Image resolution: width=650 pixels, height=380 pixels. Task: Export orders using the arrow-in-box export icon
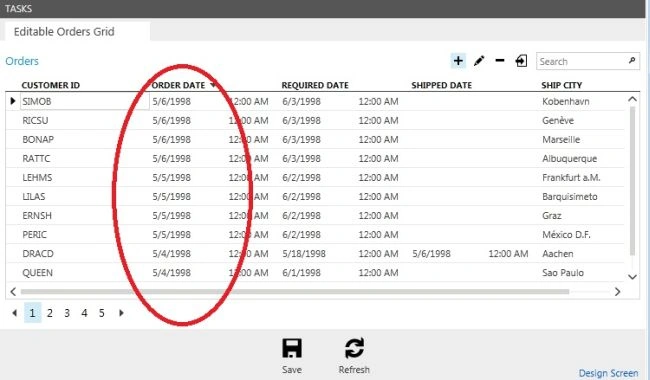[x=521, y=61]
